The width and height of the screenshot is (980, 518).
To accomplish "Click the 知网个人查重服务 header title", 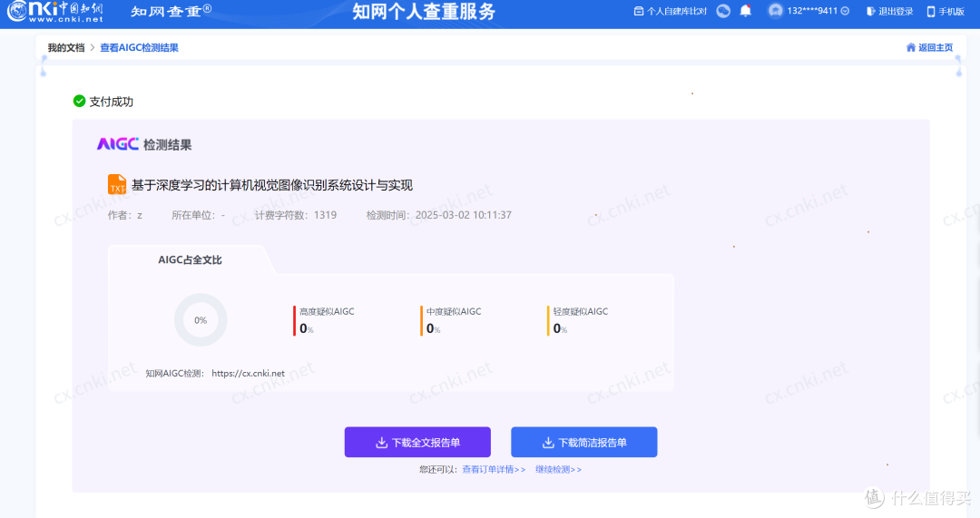I will (424, 11).
